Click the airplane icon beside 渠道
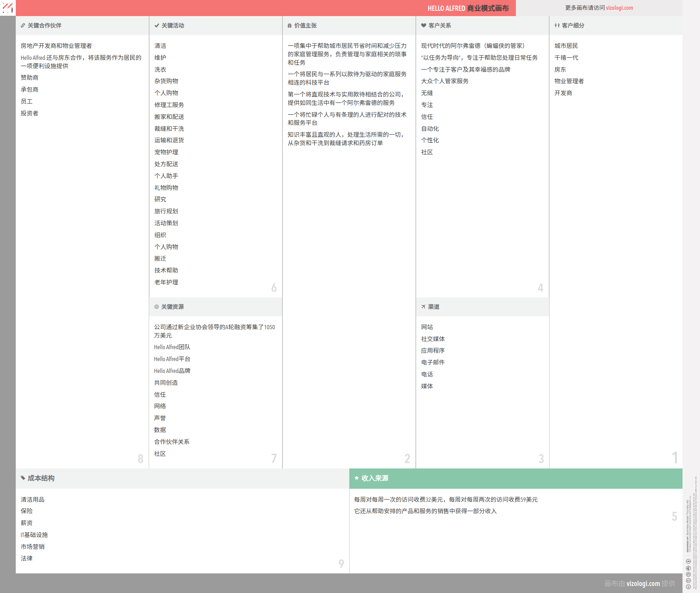This screenshot has width=700, height=593. tap(423, 307)
